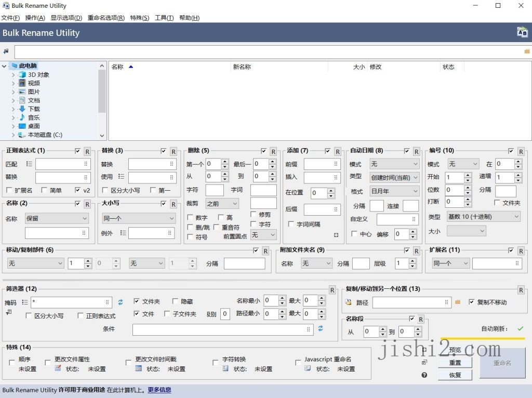Click the R reset button of 名称段
Image resolution: width=532 pixels, height=398 pixels.
click(x=421, y=319)
